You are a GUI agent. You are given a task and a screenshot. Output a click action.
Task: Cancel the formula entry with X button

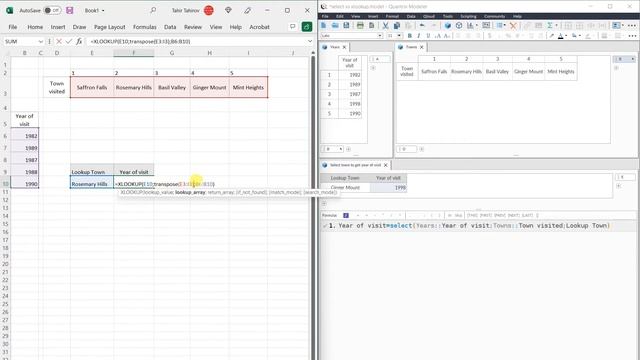pos(59,41)
